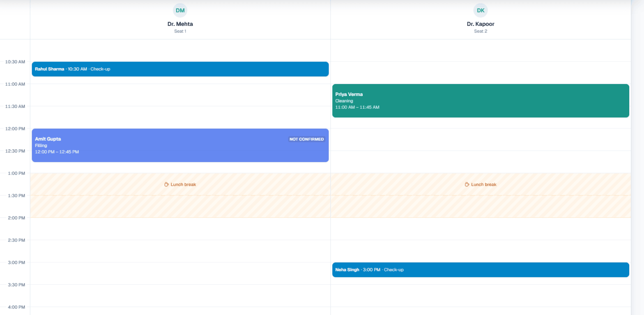Click the Seat 1 label

pyautogui.click(x=180, y=31)
